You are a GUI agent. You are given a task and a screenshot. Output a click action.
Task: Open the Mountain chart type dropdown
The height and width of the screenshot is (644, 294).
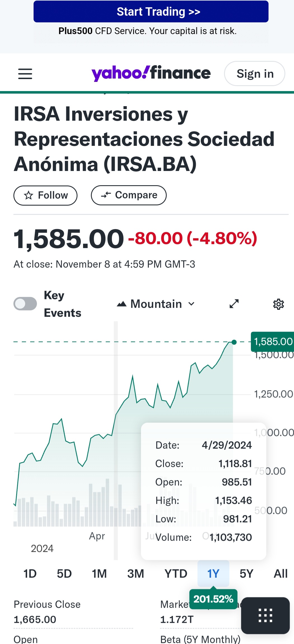(x=156, y=304)
